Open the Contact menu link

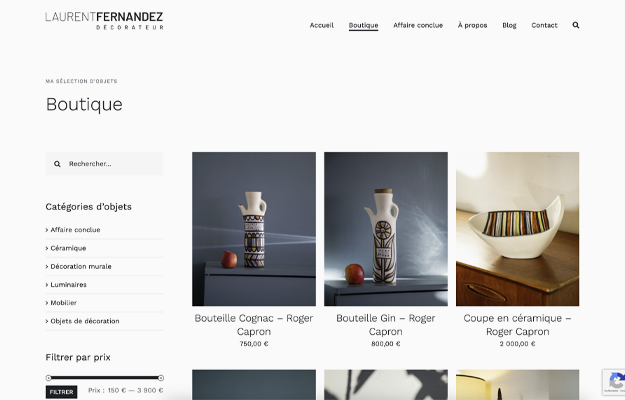[544, 25]
